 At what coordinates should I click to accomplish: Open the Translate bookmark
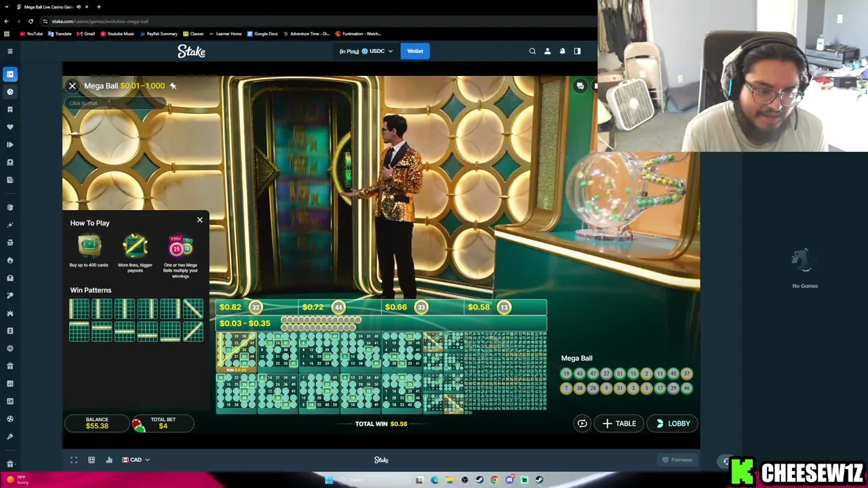[60, 33]
